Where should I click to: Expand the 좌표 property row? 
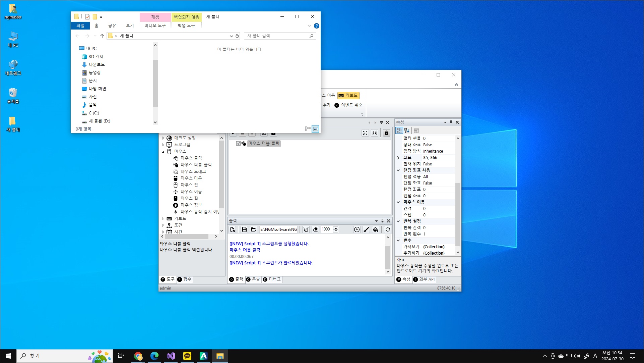pos(398,158)
